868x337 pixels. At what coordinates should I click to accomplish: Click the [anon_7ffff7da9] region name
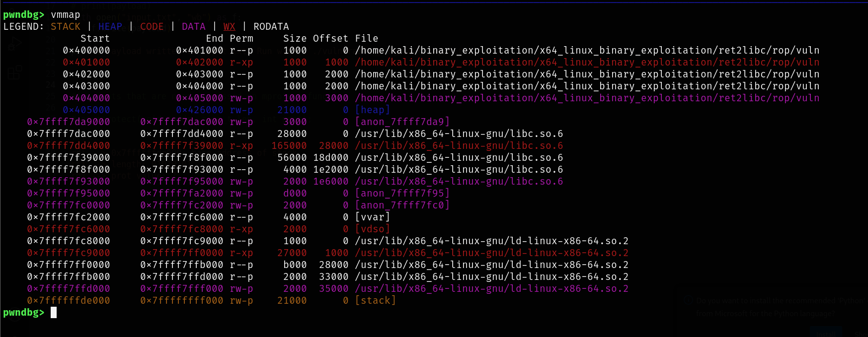[x=402, y=122]
